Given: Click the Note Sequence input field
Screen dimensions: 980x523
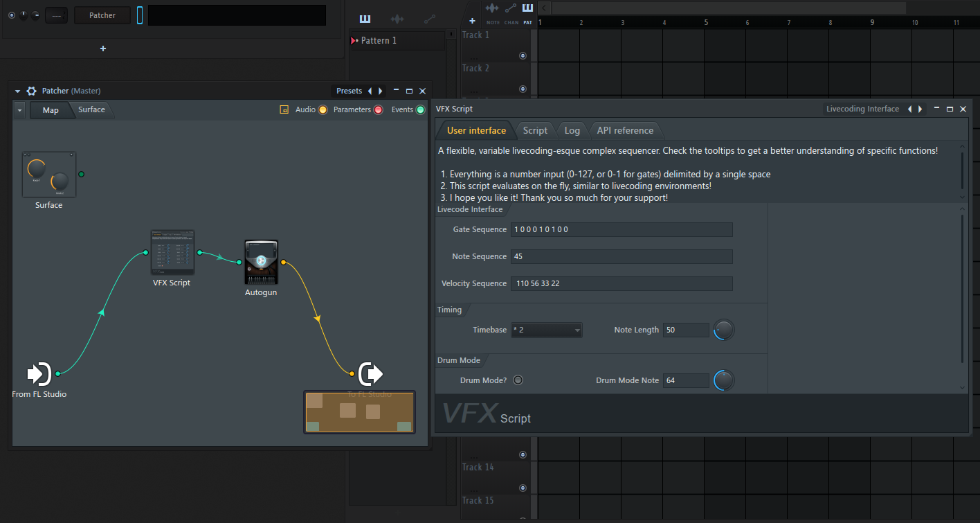Looking at the screenshot, I should click(621, 256).
